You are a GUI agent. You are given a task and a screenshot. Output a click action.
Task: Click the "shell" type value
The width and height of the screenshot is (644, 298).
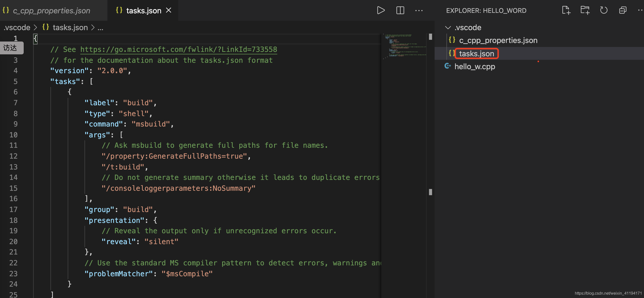[134, 114]
